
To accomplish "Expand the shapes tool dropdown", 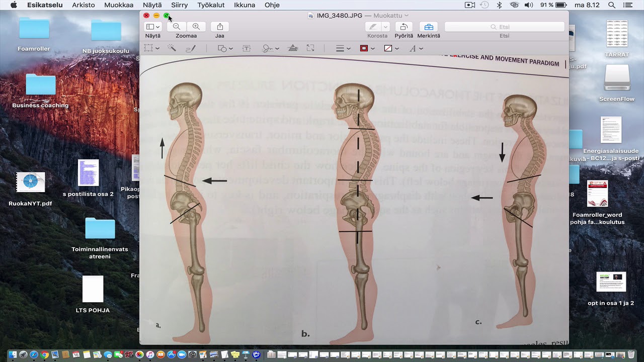I will point(225,48).
